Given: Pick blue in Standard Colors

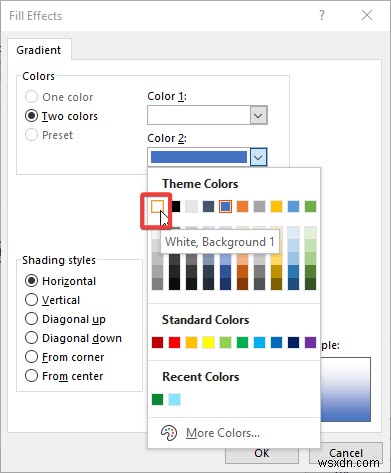Looking at the screenshot, I should 276,342.
